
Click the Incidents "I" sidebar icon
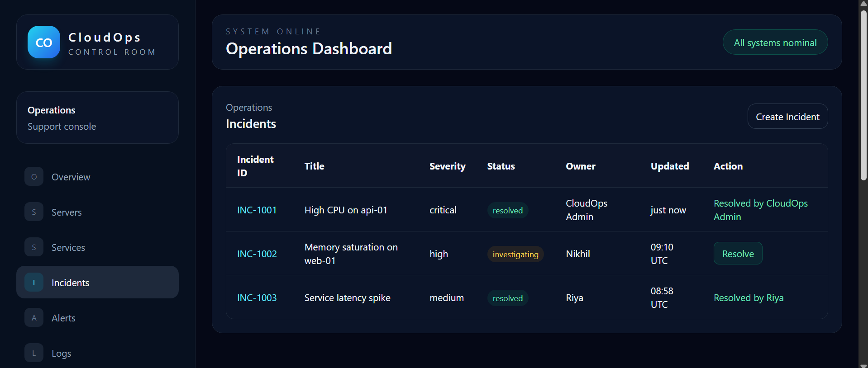click(34, 283)
